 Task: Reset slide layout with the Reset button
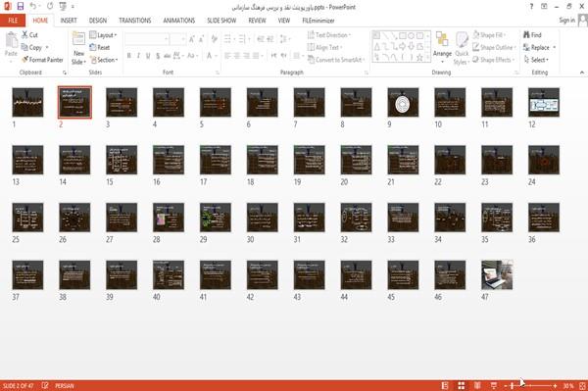(100, 47)
